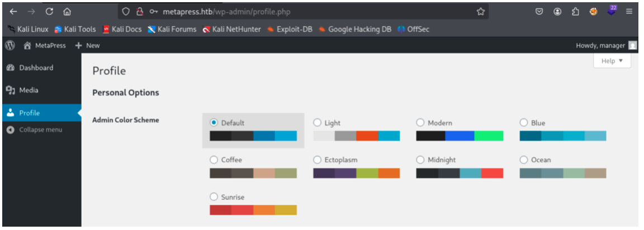Click the WordPress logo in admin bar
The image size is (644, 230).
point(10,46)
